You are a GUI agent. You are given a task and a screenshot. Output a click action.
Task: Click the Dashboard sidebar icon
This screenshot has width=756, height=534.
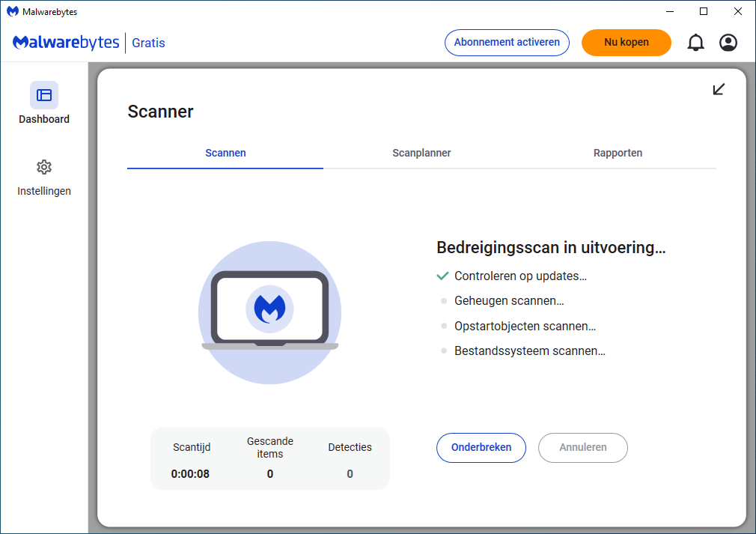point(44,95)
